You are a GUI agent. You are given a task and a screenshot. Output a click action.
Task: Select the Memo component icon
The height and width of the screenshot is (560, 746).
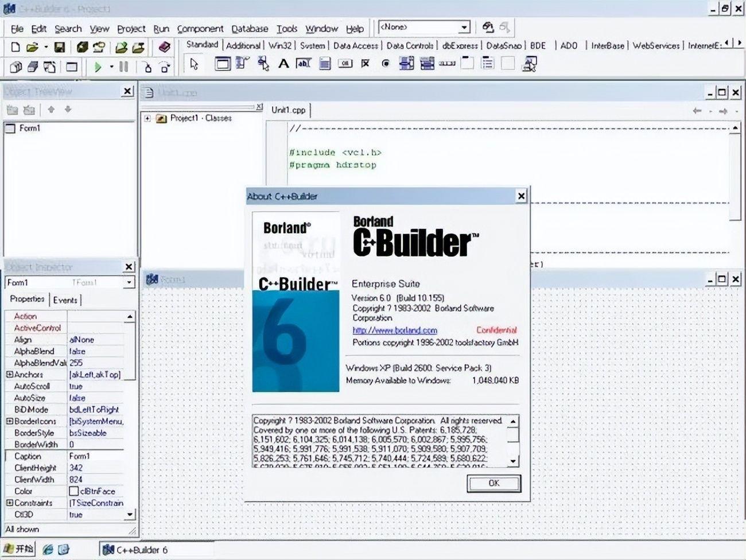[x=325, y=64]
